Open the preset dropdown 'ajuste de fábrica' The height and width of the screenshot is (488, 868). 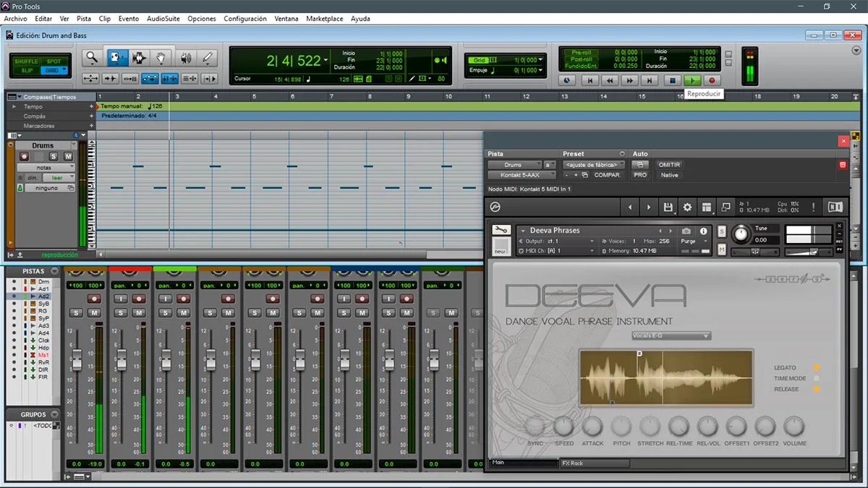(x=594, y=165)
